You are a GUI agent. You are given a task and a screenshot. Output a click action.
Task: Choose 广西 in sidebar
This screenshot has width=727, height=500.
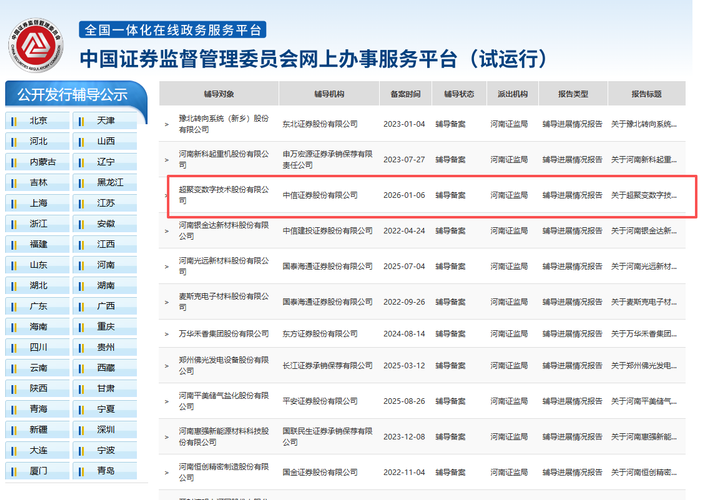pos(105,306)
